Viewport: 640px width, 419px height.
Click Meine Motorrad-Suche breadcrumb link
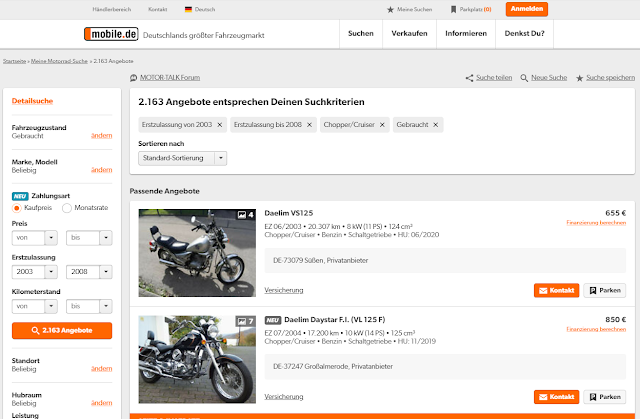pyautogui.click(x=59, y=61)
